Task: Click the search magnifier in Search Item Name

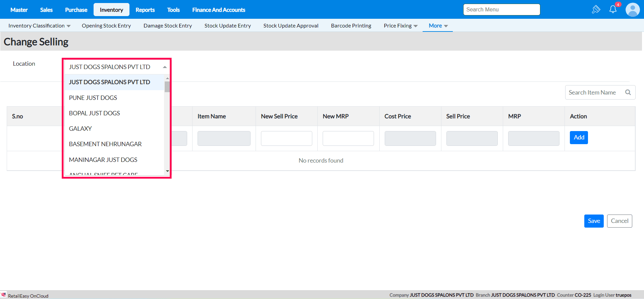Action: (x=628, y=92)
